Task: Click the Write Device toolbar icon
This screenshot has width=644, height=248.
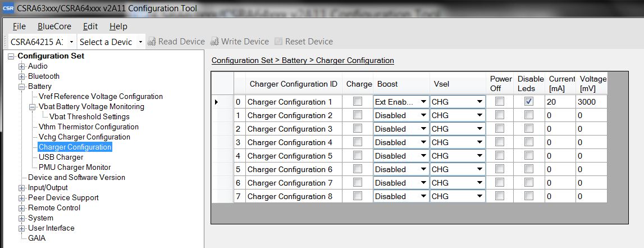Action: pos(214,42)
